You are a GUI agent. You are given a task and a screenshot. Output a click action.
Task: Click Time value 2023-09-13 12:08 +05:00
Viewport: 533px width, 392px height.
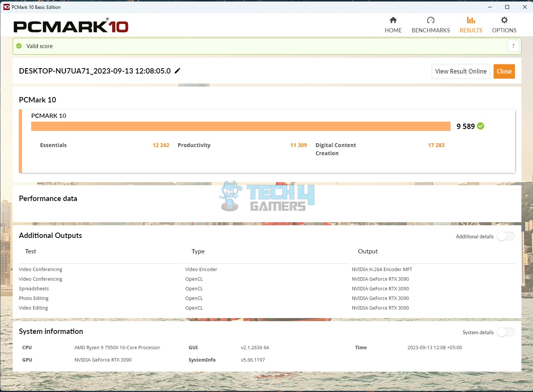(x=435, y=347)
